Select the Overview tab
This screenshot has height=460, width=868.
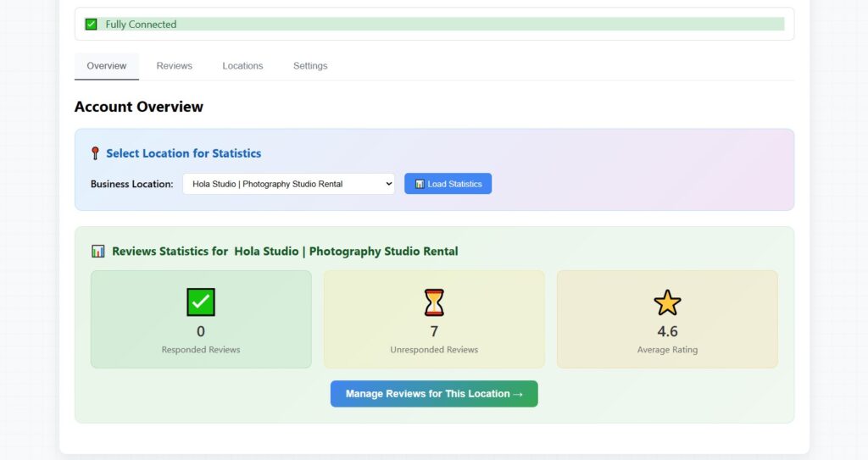(107, 66)
